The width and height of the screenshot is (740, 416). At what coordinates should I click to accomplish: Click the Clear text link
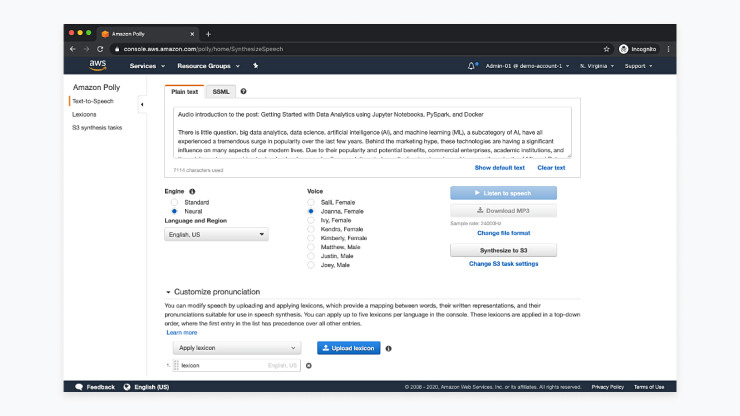coord(551,168)
